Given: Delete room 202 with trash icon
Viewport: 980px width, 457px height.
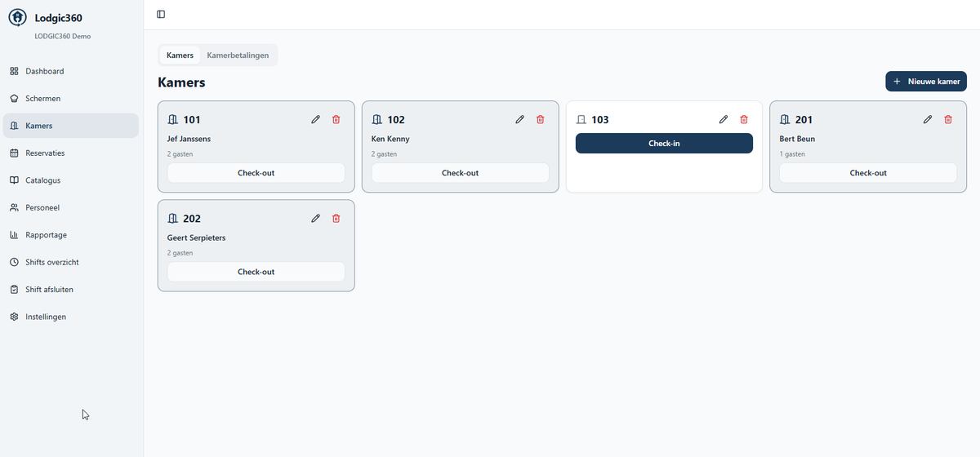Looking at the screenshot, I should tap(336, 219).
